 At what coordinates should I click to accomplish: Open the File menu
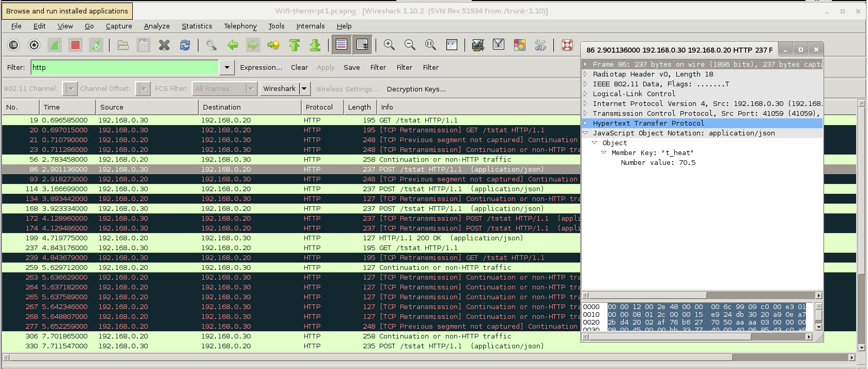17,26
